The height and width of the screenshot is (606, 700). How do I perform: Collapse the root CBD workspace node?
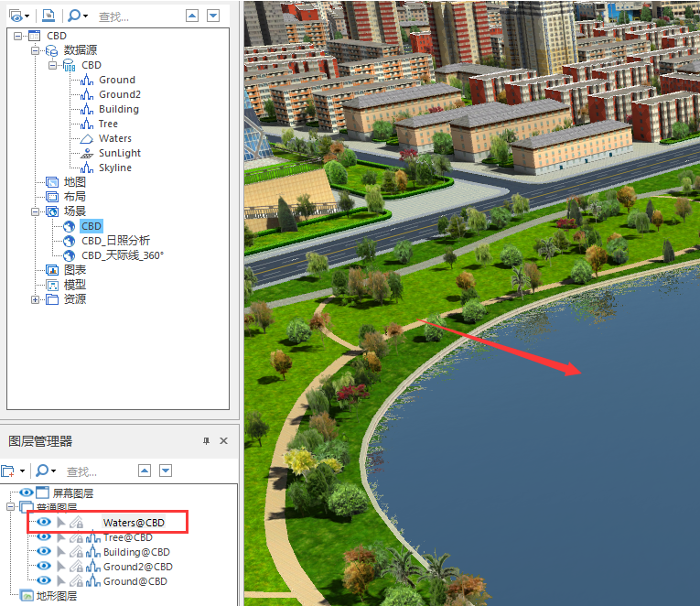[x=17, y=36]
